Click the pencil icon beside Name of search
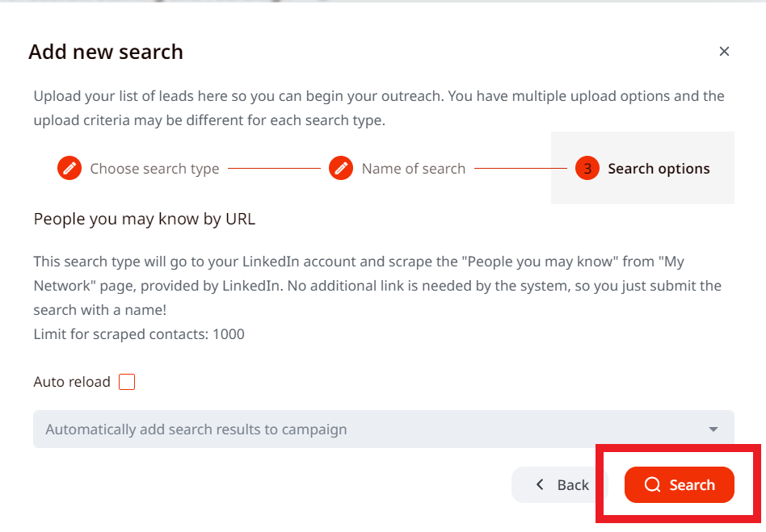Screen dimensions: 766x532 (341, 169)
